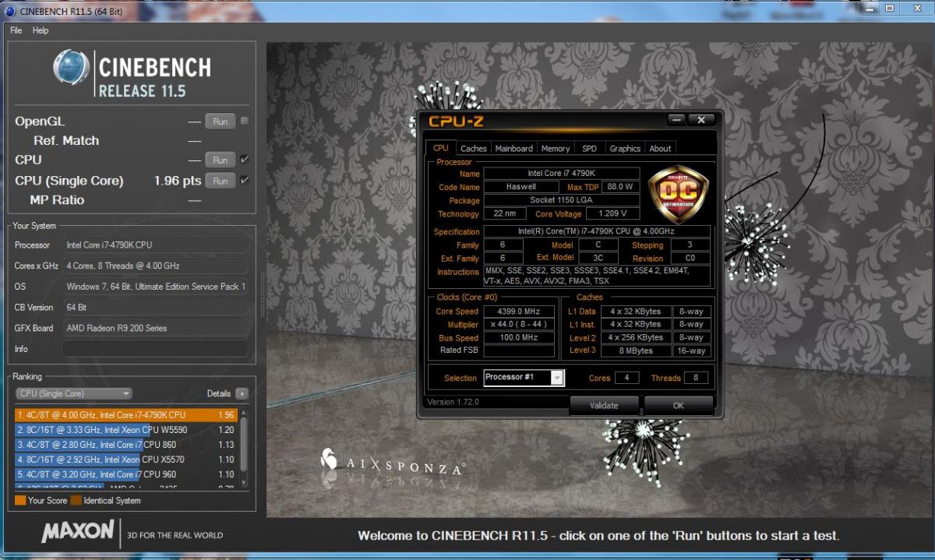Select ranking entry Intel Core i7-4790K

click(125, 415)
